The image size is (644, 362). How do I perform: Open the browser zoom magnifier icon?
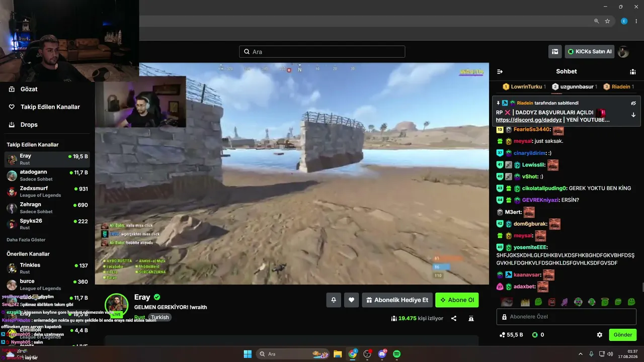(597, 21)
